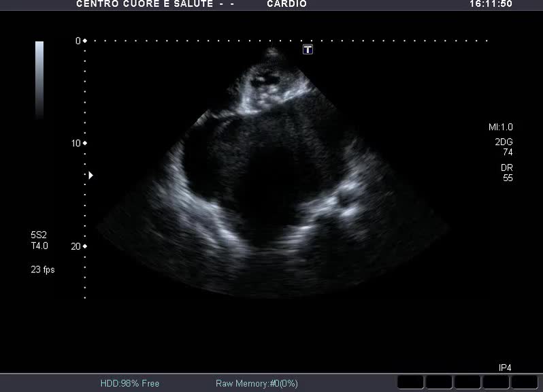Select the last empty status box
Screen dimensions: 543x392
pyautogui.click(x=525, y=382)
